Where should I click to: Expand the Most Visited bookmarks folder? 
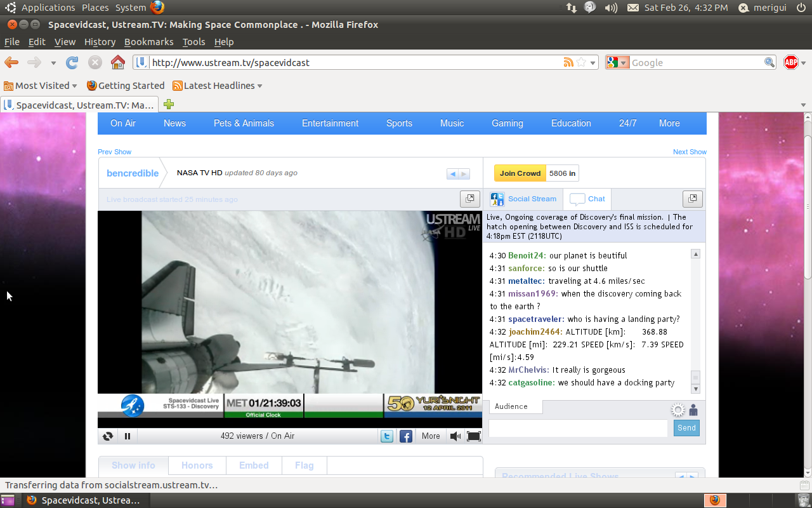click(40, 86)
